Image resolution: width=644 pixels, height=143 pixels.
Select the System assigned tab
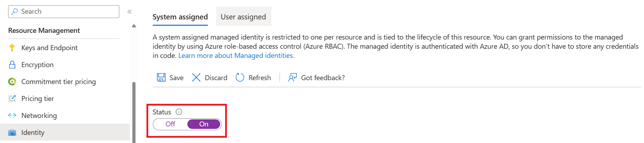180,17
